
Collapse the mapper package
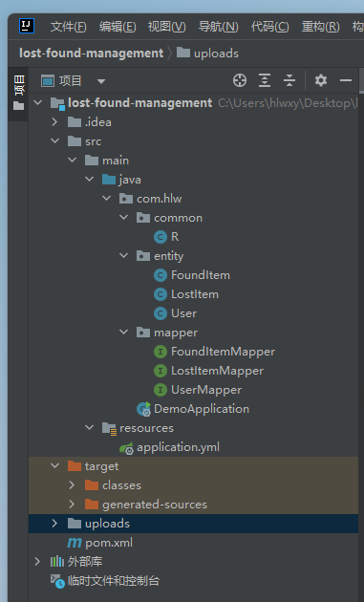(123, 332)
